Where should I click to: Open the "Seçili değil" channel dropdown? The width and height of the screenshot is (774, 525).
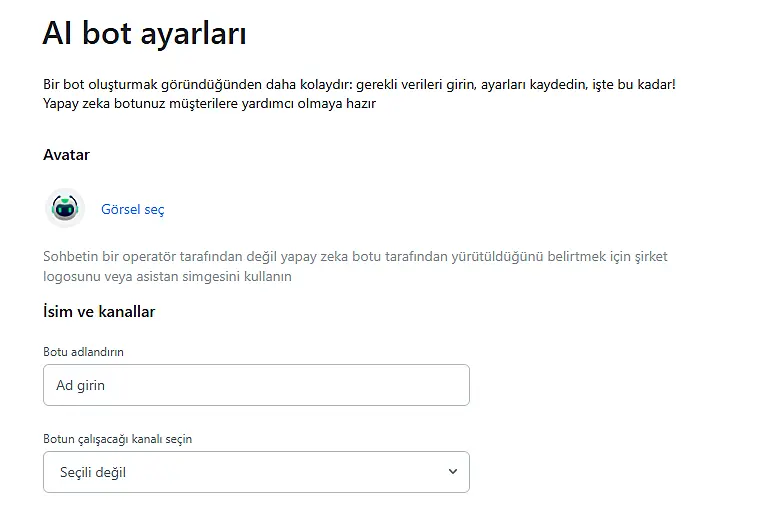coord(256,472)
